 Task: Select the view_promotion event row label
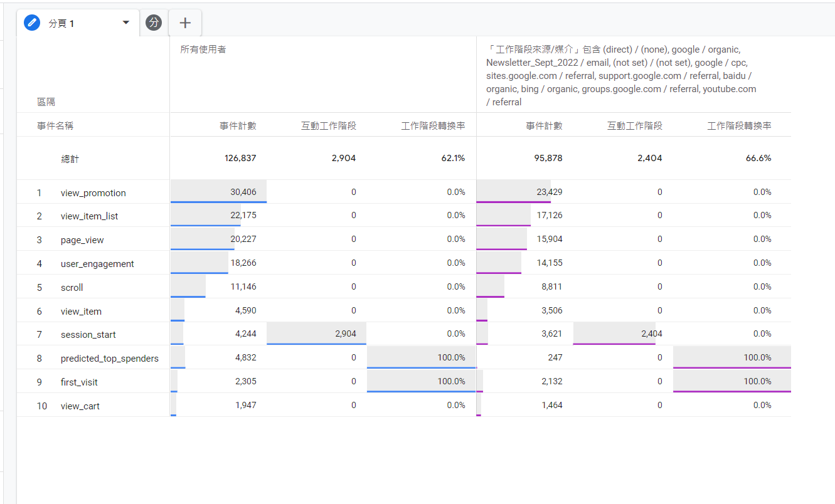click(93, 193)
